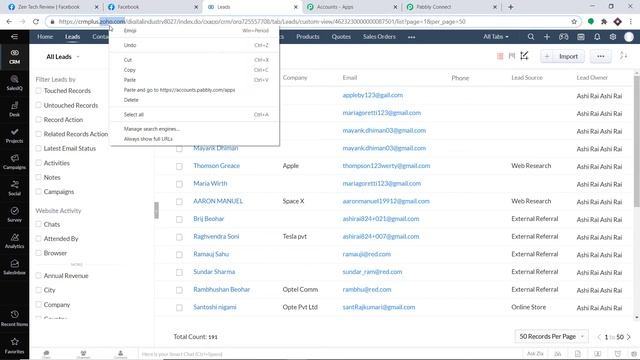
Task: Click the gamescope icon in header
Action: coord(564,37)
